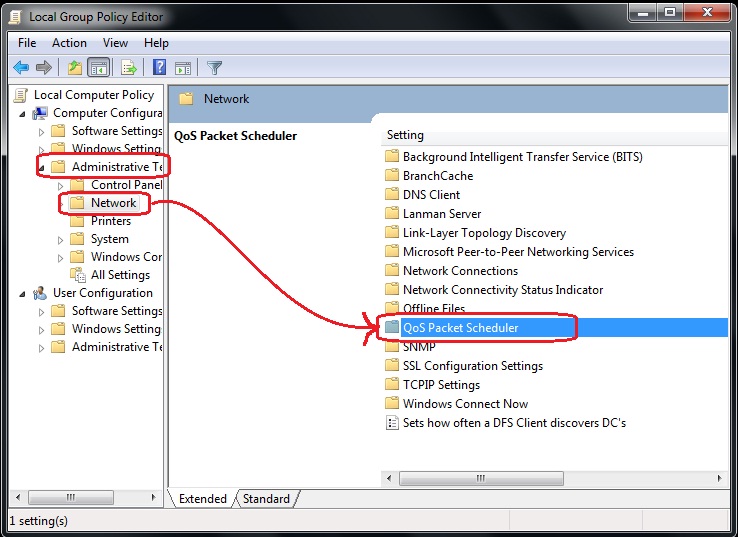738x537 pixels.
Task: Open the Help menu
Action: 156,43
